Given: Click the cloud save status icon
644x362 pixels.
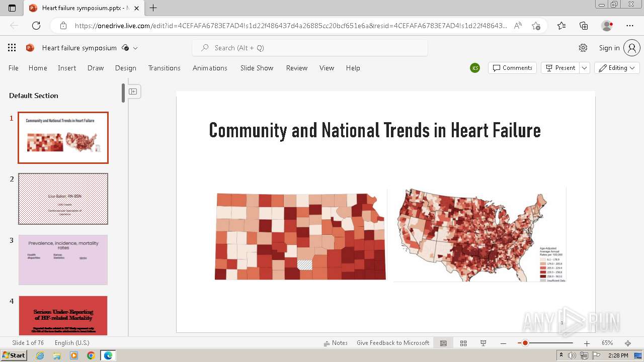Looking at the screenshot, I should click(x=125, y=48).
